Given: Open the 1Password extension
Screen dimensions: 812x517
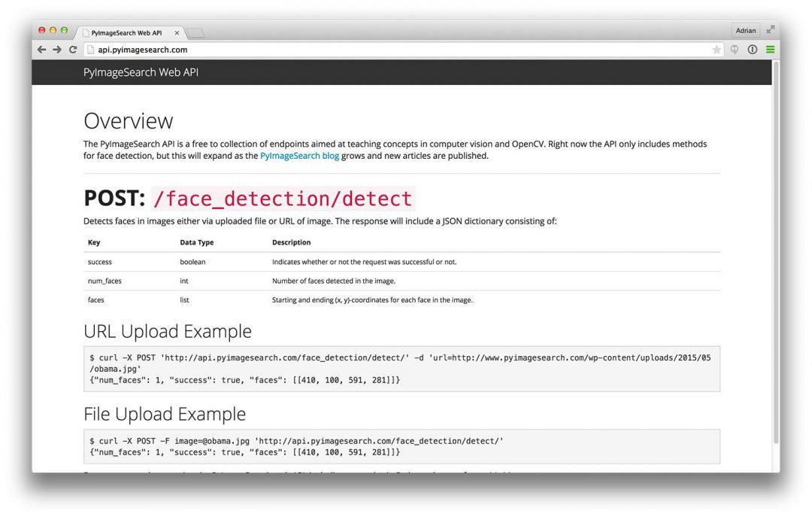Looking at the screenshot, I should [x=752, y=49].
